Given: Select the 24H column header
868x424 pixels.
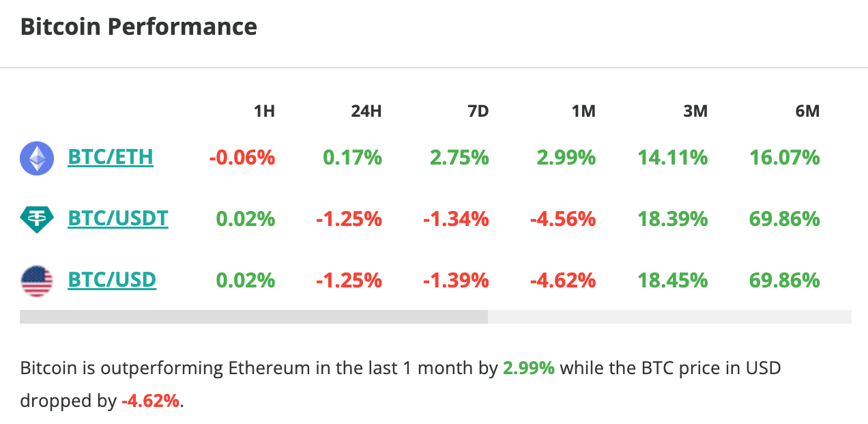Looking at the screenshot, I should coord(366,111).
